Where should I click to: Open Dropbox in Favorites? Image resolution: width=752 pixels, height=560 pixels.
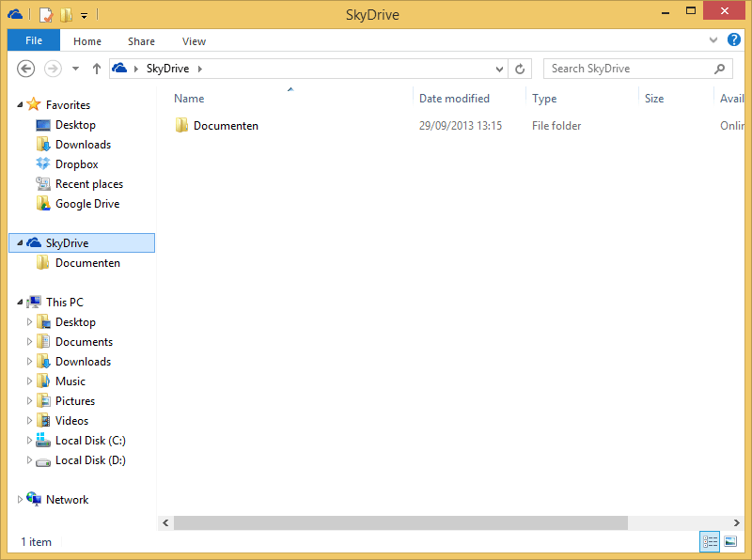point(77,164)
